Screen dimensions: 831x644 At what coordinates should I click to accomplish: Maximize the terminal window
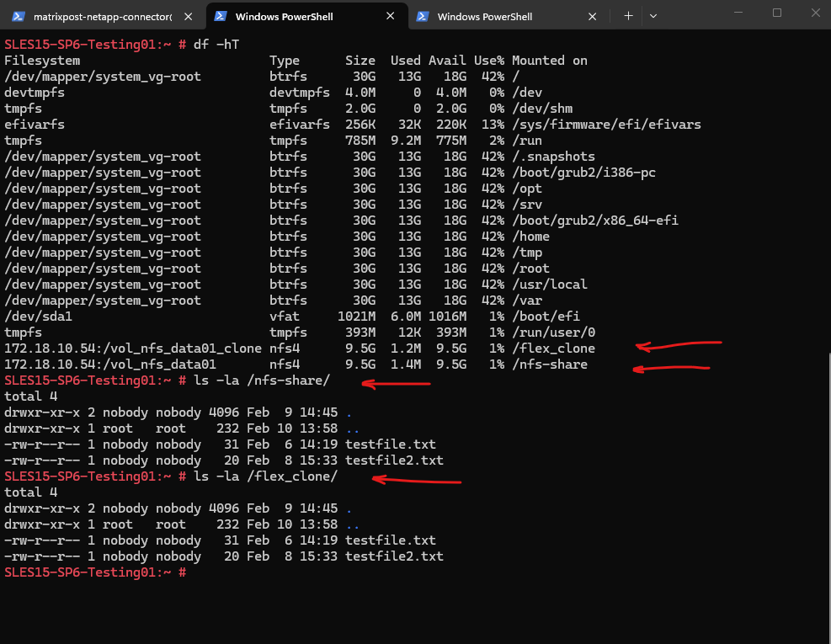[777, 13]
